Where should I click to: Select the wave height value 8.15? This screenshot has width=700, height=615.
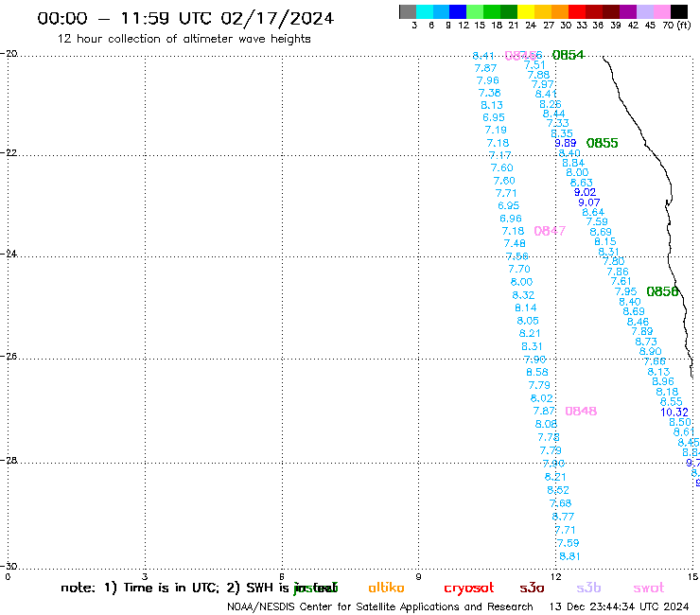coord(604,241)
